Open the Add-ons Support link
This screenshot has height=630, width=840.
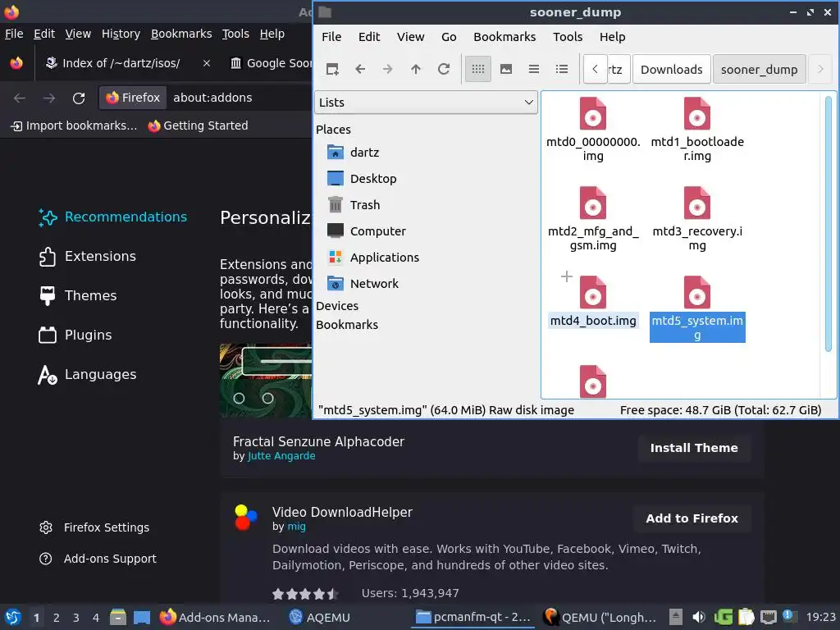[98, 559]
